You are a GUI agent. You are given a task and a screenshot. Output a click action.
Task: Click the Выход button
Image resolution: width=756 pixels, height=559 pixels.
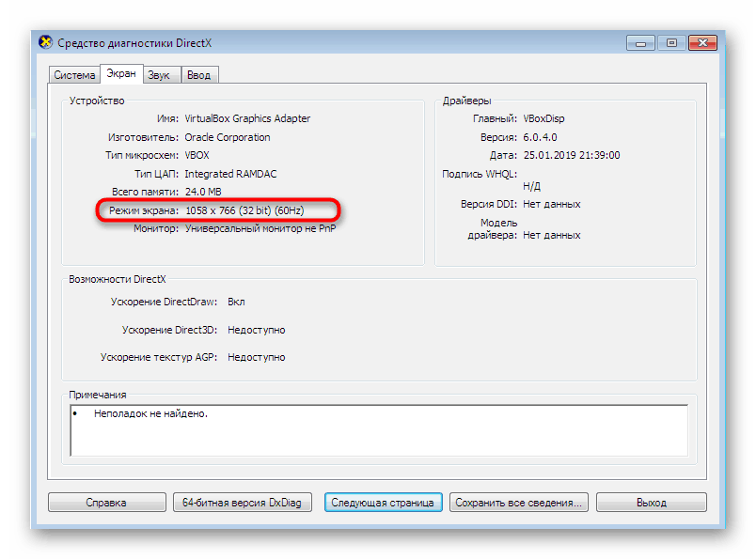click(652, 502)
